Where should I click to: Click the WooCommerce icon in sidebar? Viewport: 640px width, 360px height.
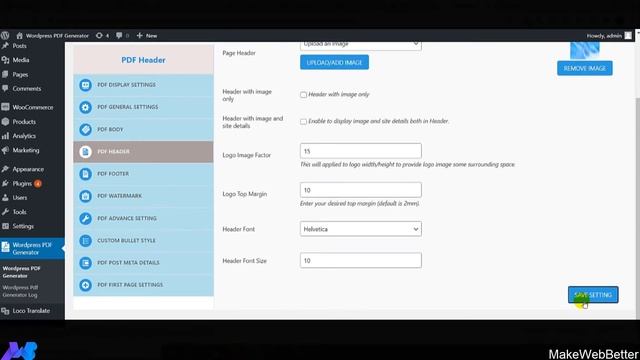pyautogui.click(x=5, y=107)
